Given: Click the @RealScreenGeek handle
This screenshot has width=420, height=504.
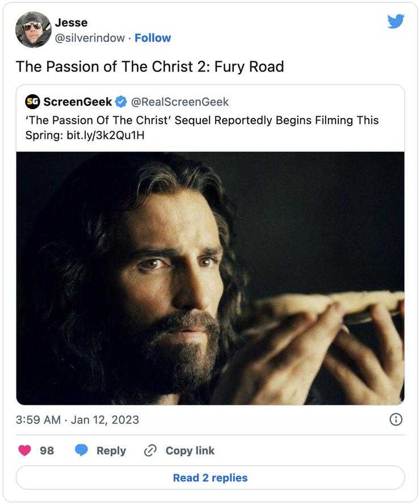Looking at the screenshot, I should (180, 102).
